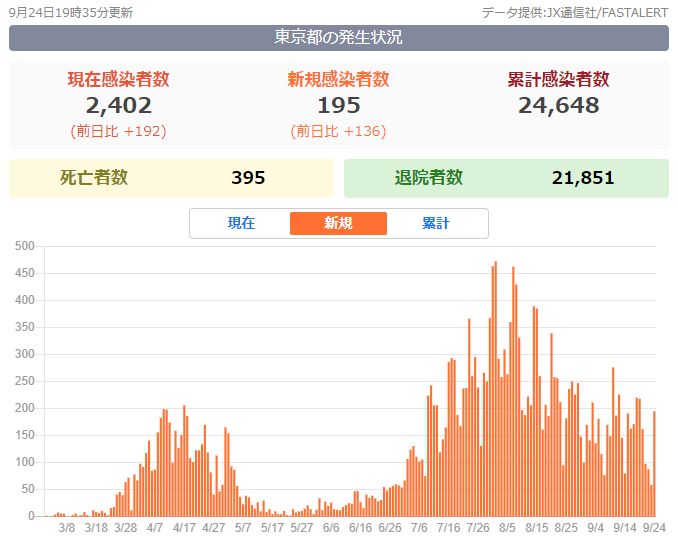Click the 400 y-axis label
The width and height of the screenshot is (678, 543).
pos(25,300)
